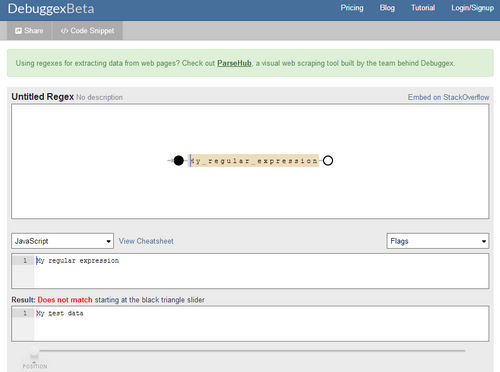Click in the regular expression input field

261,271
